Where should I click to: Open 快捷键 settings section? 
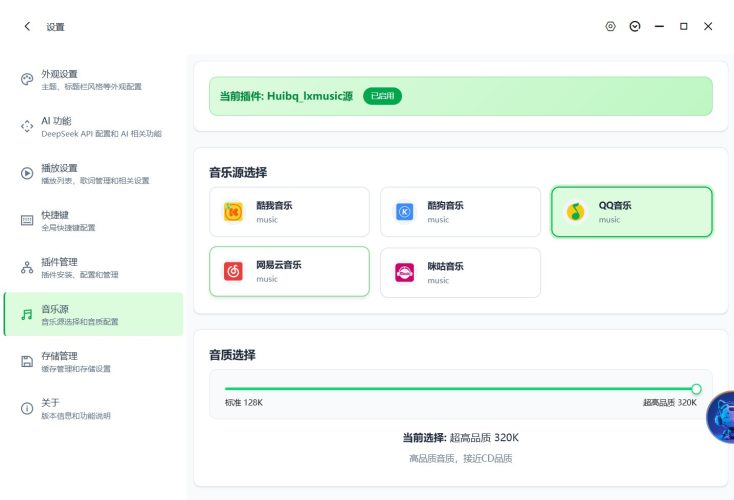(93, 220)
